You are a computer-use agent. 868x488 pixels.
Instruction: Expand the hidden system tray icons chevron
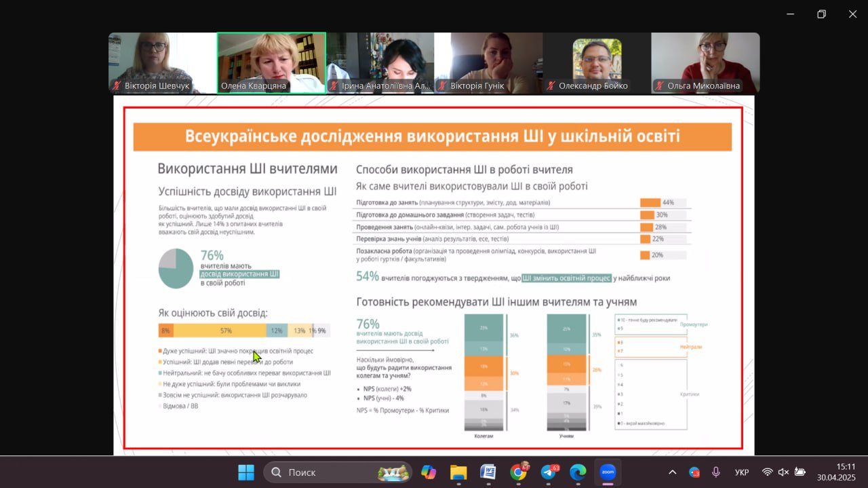[x=672, y=472]
